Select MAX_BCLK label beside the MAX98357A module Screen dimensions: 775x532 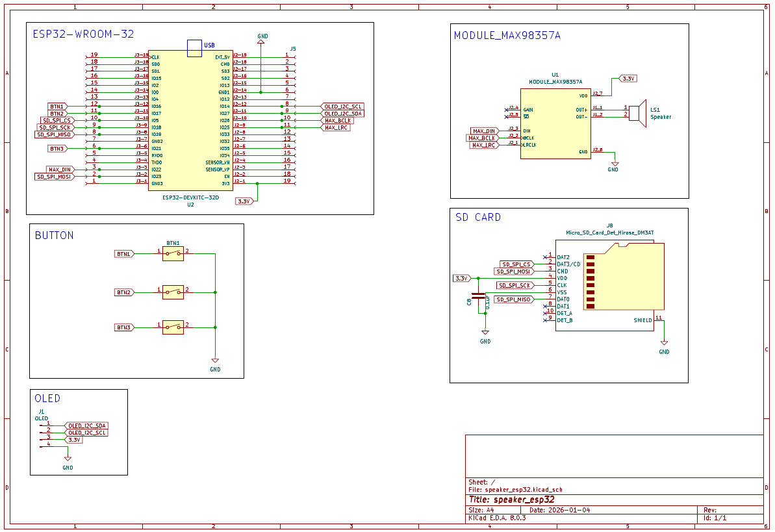[x=482, y=138]
